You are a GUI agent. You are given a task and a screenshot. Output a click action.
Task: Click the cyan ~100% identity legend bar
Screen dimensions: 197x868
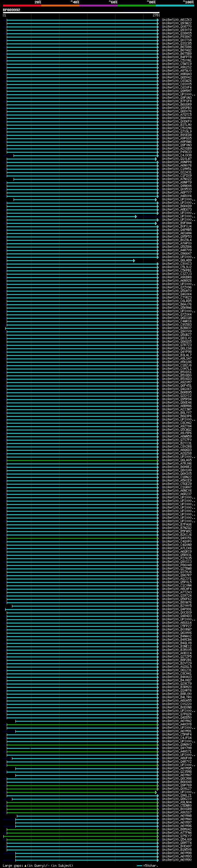pyautogui.click(x=175, y=6)
